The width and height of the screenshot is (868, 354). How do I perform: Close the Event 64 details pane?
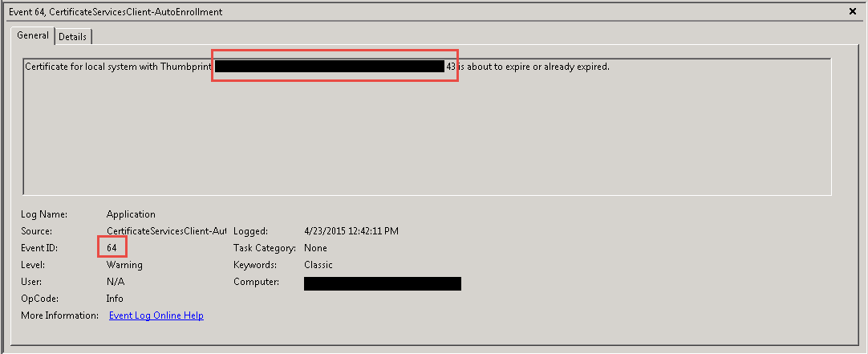(853, 11)
